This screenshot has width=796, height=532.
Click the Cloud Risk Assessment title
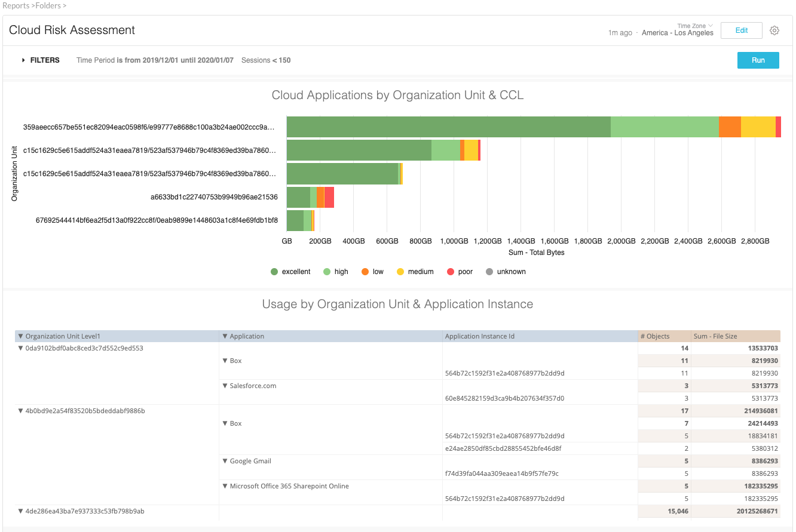click(72, 30)
